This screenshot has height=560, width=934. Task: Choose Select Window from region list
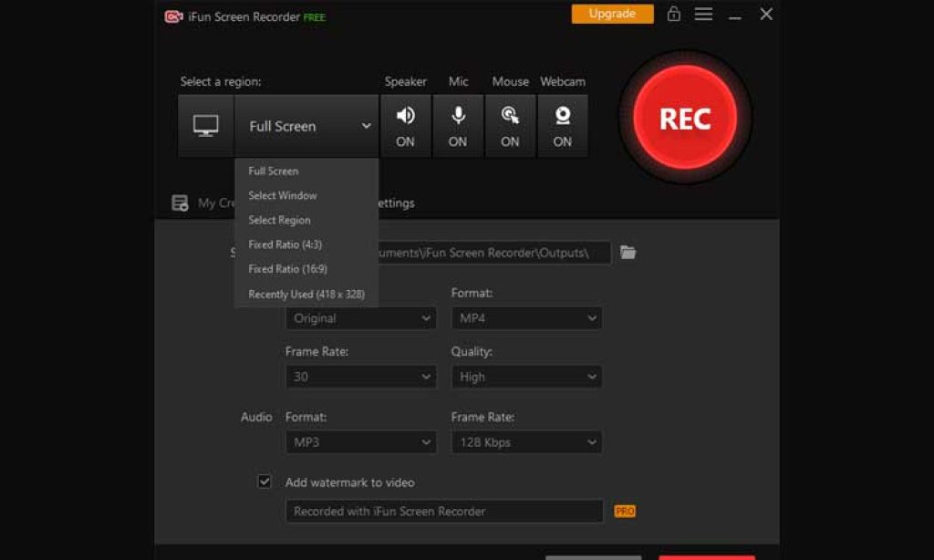(283, 195)
